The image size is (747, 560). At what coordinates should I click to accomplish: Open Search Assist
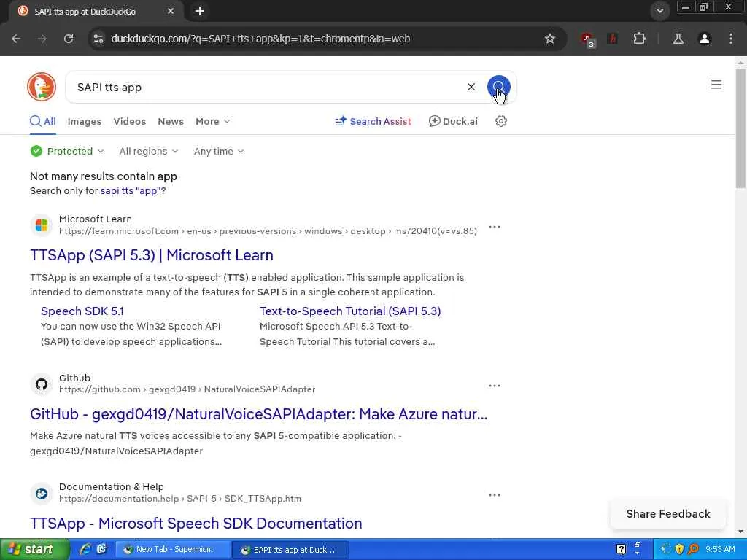373,121
